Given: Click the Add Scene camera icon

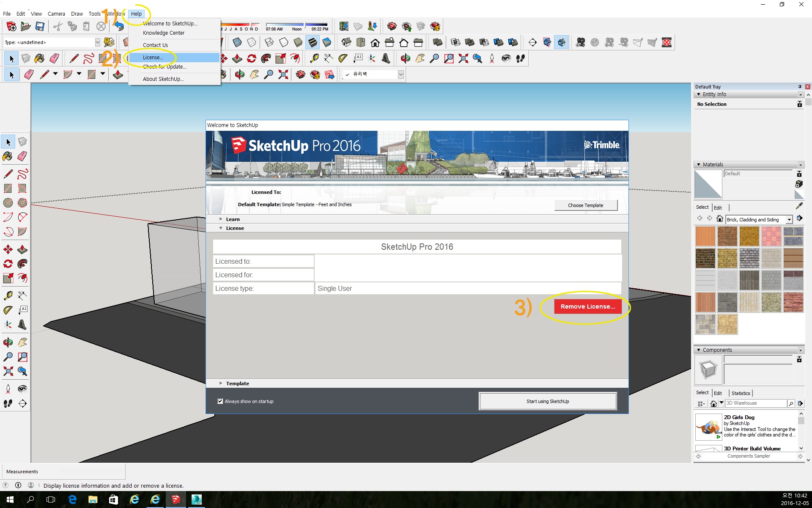Looking at the screenshot, I should tap(580, 42).
